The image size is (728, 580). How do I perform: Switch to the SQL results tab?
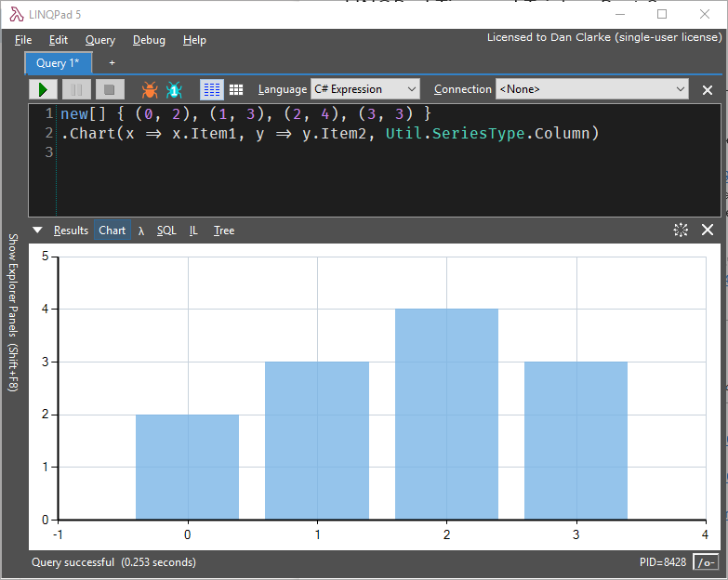(x=166, y=231)
